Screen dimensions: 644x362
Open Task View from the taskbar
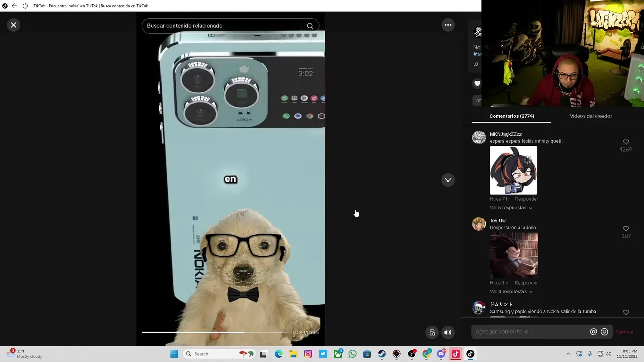pyautogui.click(x=263, y=354)
